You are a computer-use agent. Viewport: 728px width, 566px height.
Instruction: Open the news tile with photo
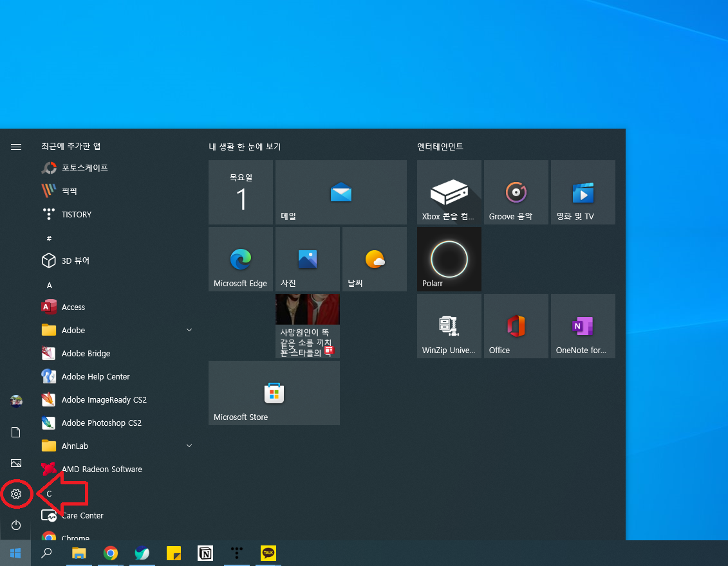point(308,325)
